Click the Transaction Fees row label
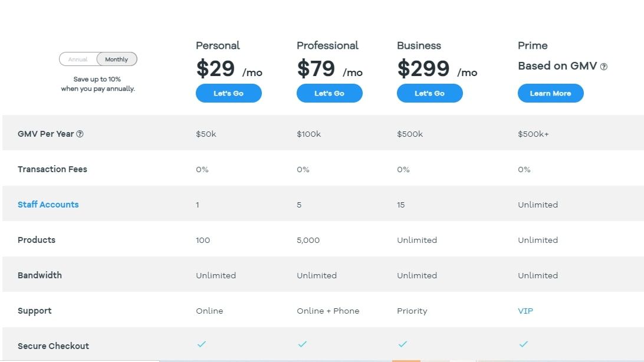The width and height of the screenshot is (644, 362). click(52, 169)
